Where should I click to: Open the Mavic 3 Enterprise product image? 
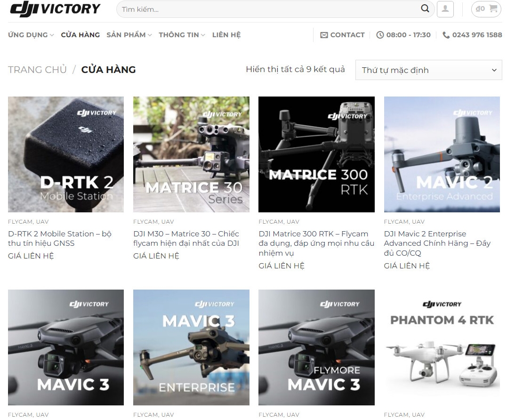(x=191, y=347)
